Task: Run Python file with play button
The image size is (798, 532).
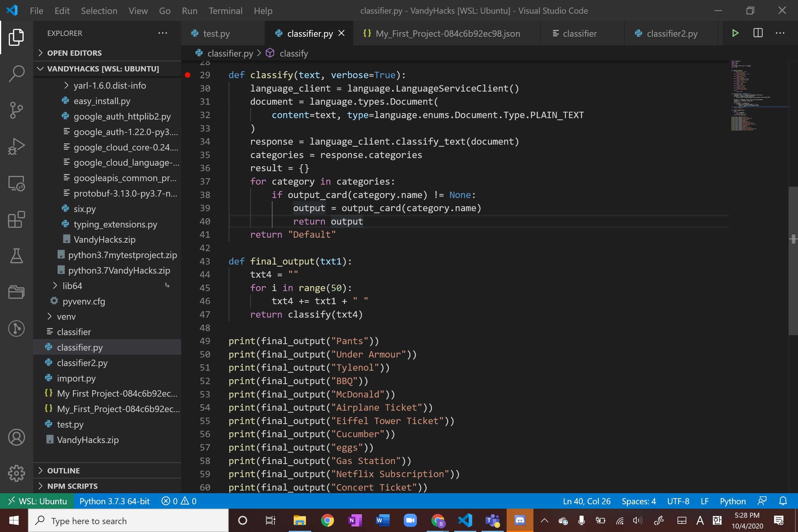Action: click(735, 33)
